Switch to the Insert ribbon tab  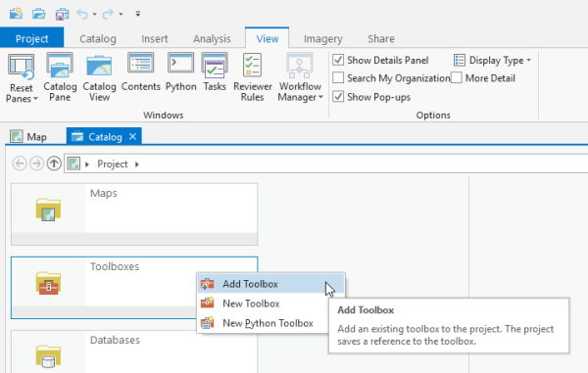pyautogui.click(x=155, y=38)
